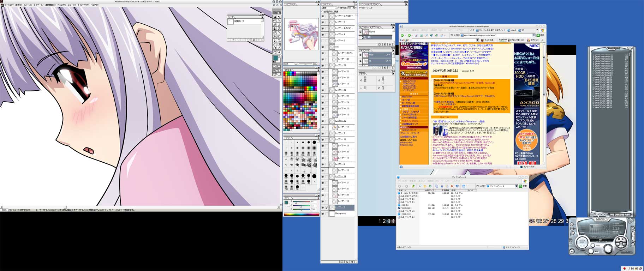644x271 pixels.
Task: Click the Navigator preview thumbnail
Action: coord(301,34)
